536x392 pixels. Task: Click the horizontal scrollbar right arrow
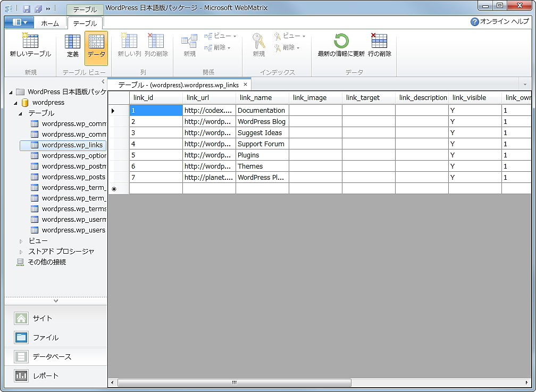(526, 382)
